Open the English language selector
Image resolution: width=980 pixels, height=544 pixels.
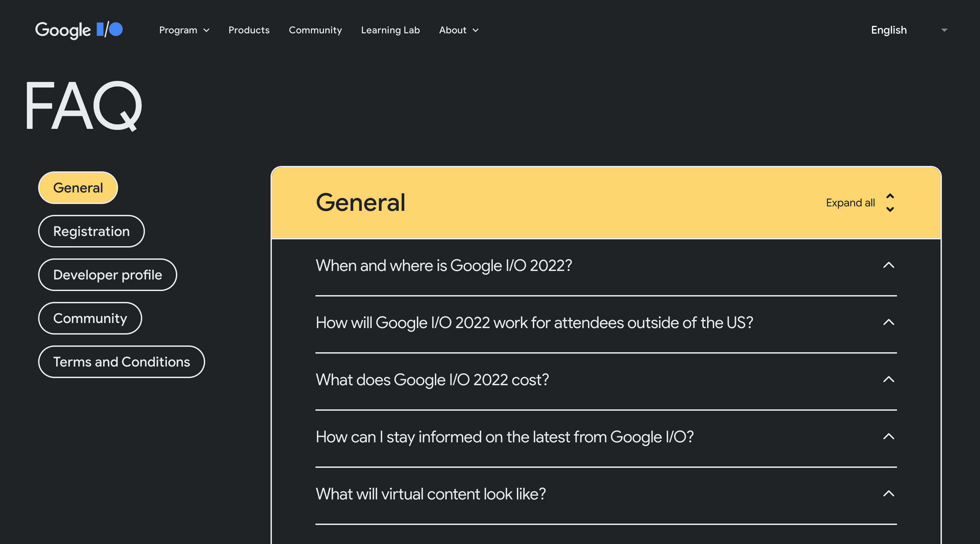889,30
